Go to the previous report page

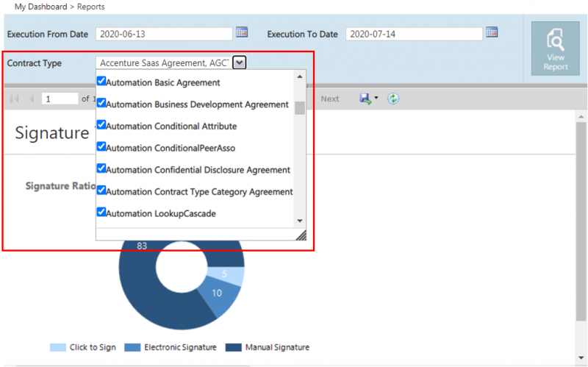[31, 99]
